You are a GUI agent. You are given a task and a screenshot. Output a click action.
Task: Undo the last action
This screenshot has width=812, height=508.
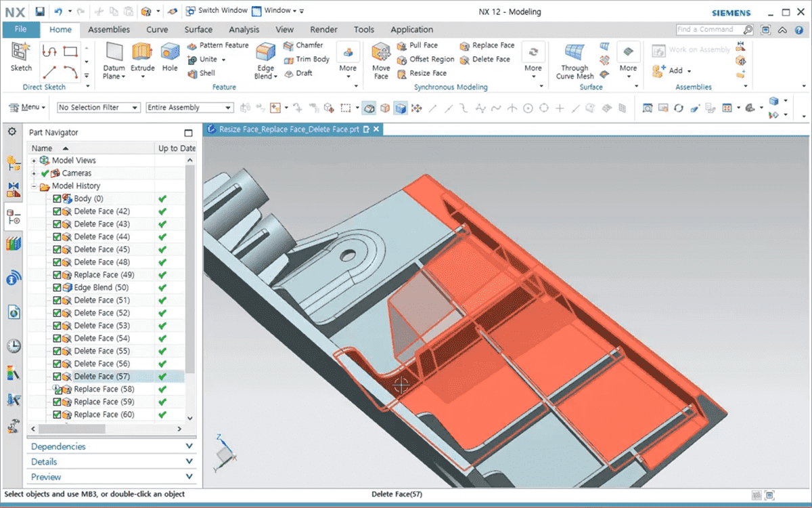click(58, 12)
